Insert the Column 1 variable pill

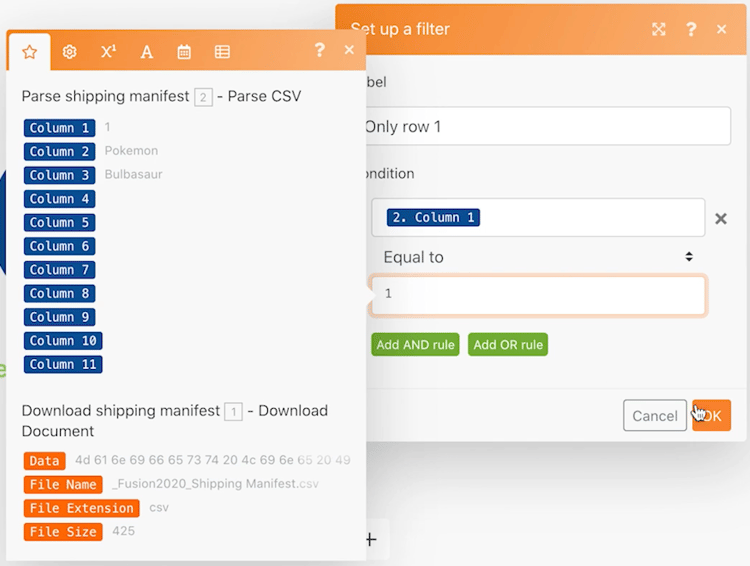pos(59,128)
